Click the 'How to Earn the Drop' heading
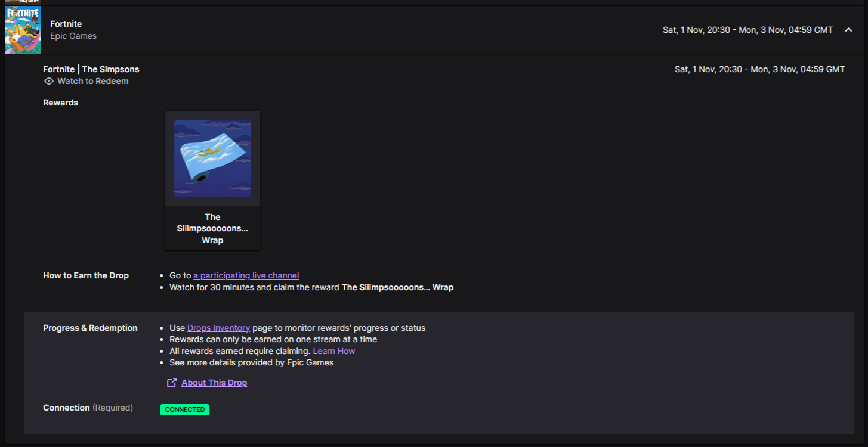 pos(86,275)
